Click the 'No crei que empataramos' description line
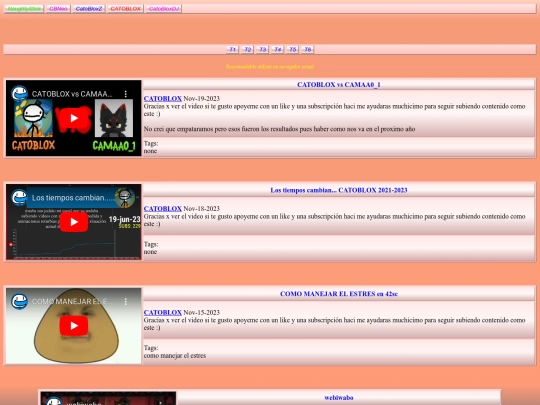Viewport: 540px width, 405px height. (279, 129)
